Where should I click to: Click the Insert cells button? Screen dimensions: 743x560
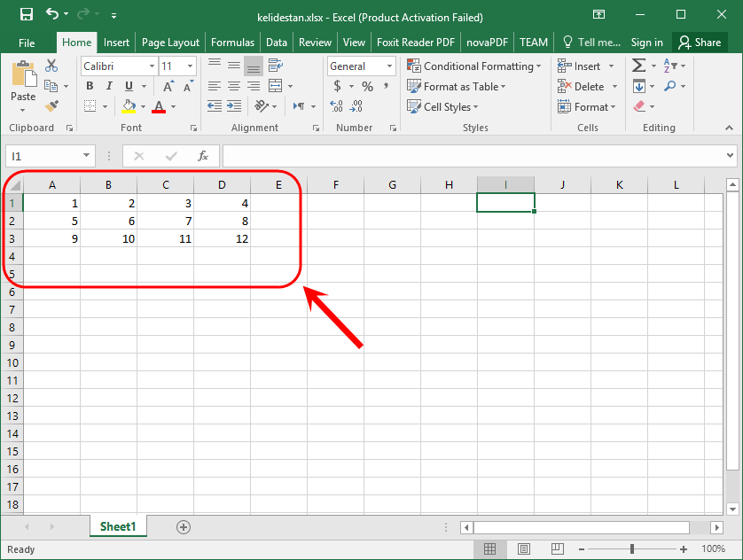(x=586, y=66)
